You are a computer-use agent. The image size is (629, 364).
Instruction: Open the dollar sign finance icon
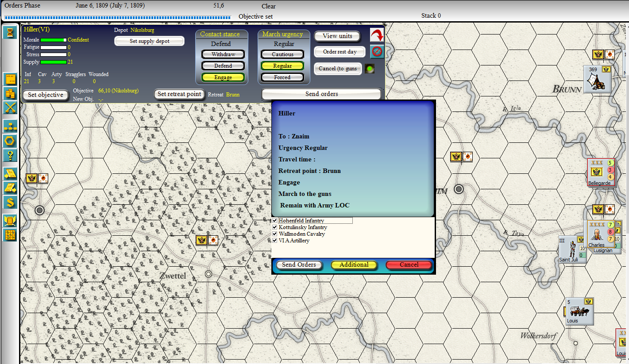point(10,202)
